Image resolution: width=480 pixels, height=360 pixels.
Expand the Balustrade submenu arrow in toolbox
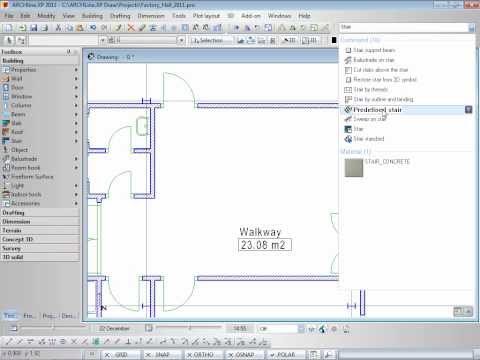click(x=76, y=159)
